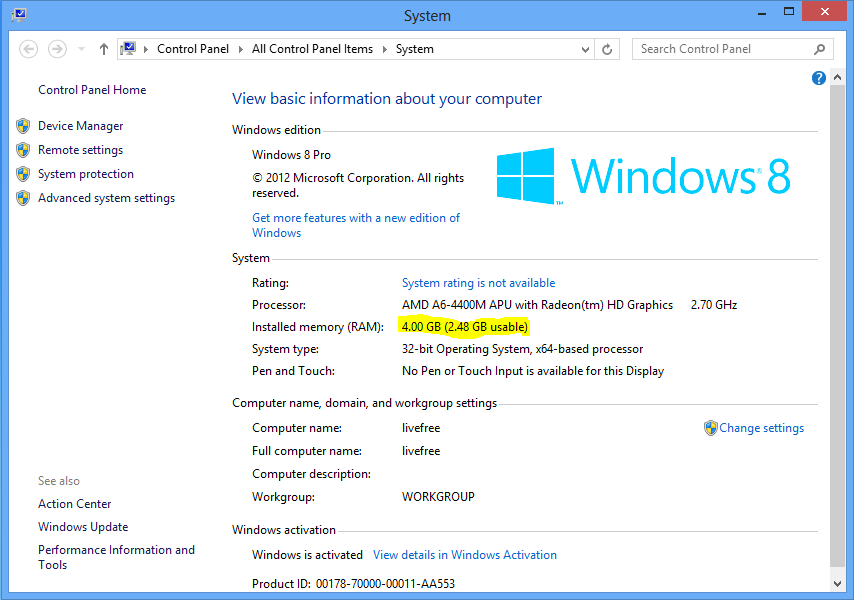Expand the chevron after Control Panel
This screenshot has height=600, width=854.
pos(241,50)
